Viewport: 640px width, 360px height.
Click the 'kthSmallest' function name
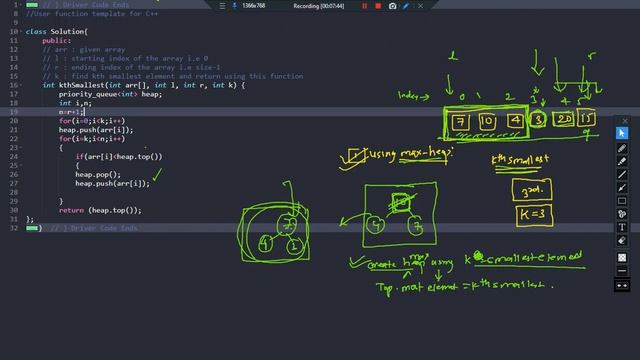81,85
